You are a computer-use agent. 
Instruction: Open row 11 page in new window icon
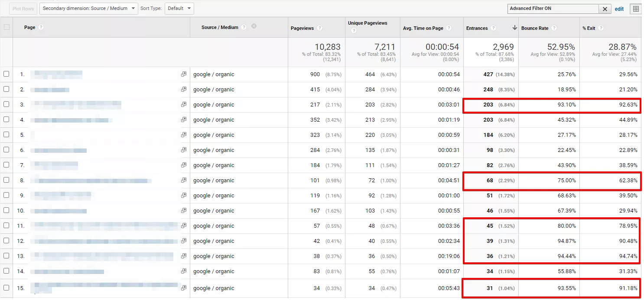184,226
